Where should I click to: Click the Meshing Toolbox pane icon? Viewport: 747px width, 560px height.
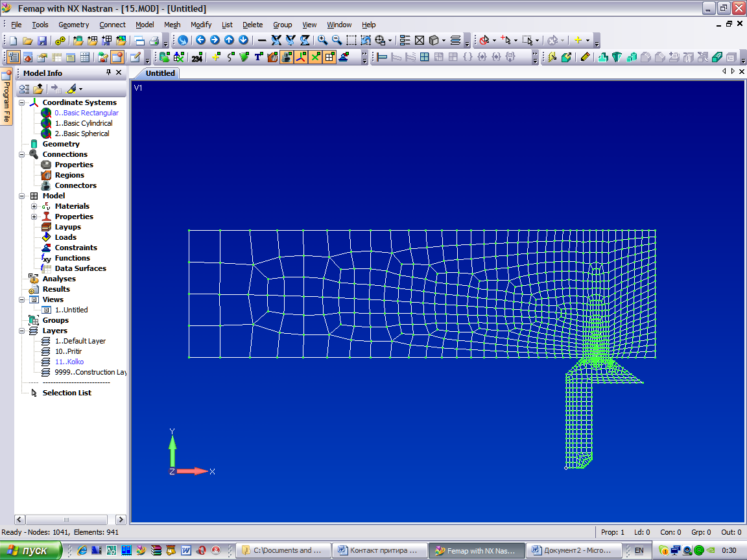coord(28,58)
